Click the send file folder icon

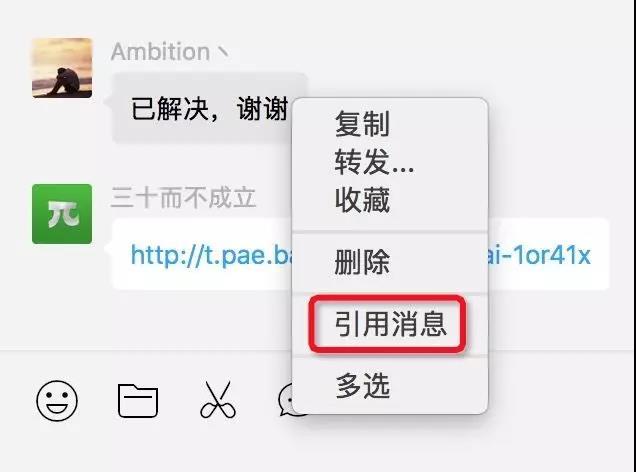tap(138, 401)
